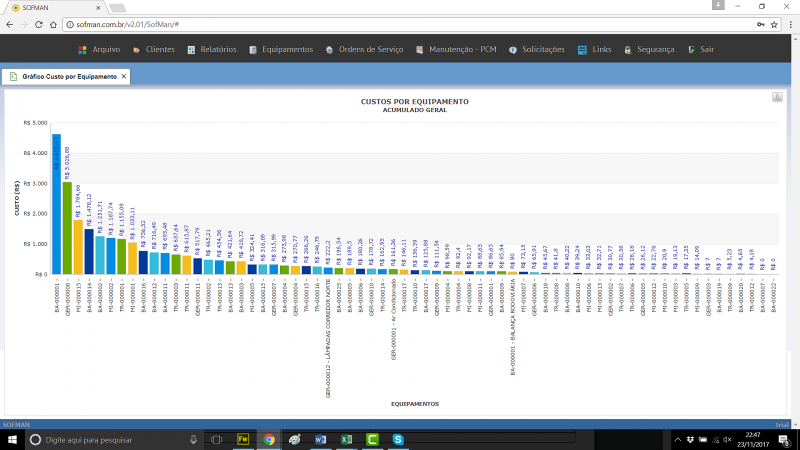Open the Chrome options menu
This screenshot has width=800, height=450.
click(x=788, y=22)
